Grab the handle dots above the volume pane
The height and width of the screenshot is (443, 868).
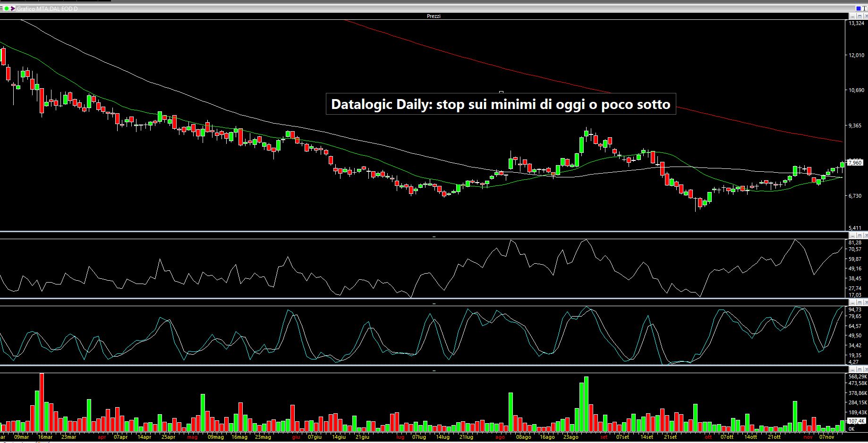coord(434,370)
